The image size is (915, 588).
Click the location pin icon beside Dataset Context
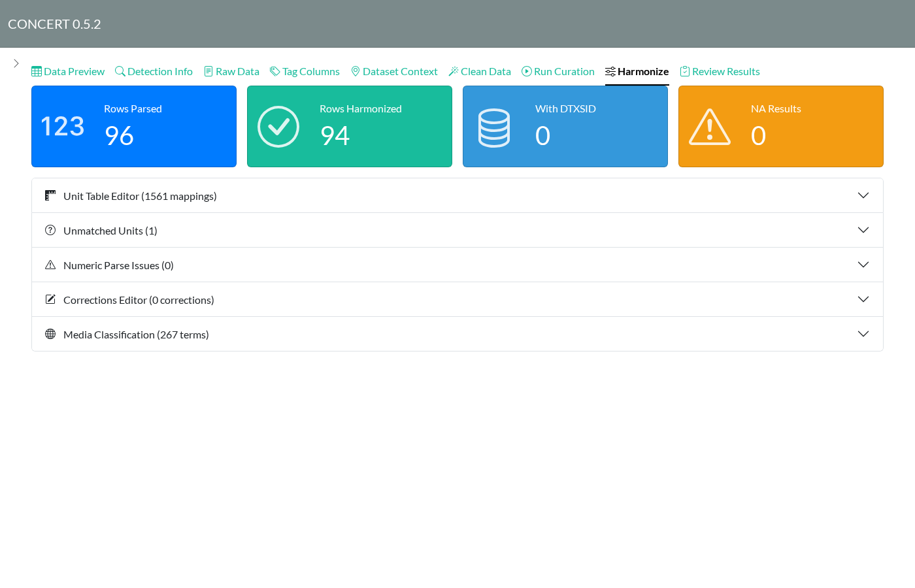(356, 71)
